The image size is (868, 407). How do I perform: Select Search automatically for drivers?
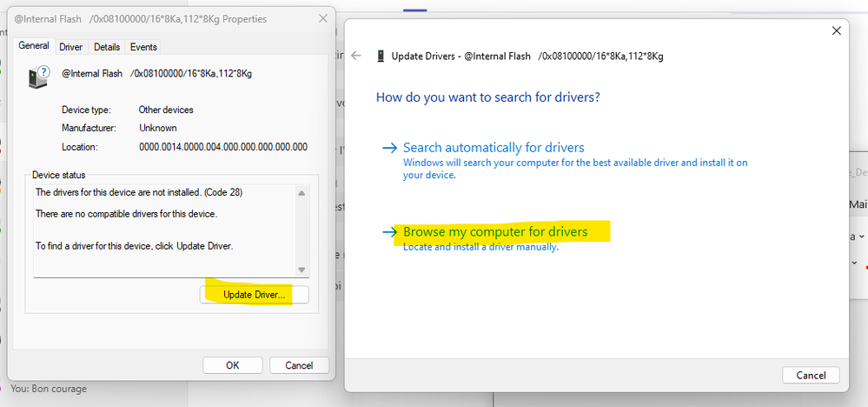[x=494, y=148]
